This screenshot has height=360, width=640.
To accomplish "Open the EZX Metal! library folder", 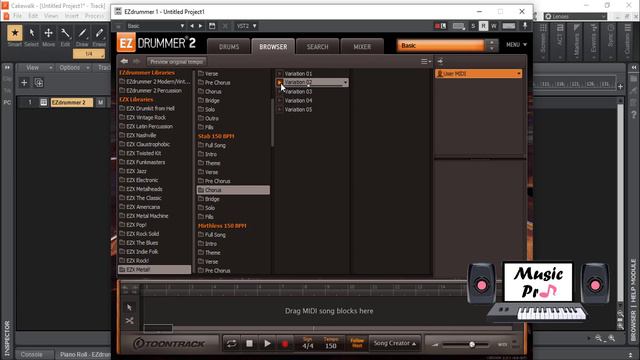I will (x=154, y=270).
